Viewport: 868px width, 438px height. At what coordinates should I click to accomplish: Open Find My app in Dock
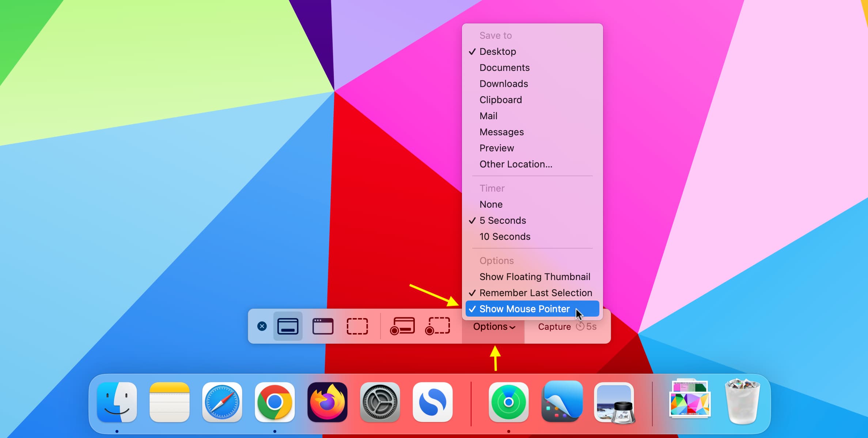509,402
